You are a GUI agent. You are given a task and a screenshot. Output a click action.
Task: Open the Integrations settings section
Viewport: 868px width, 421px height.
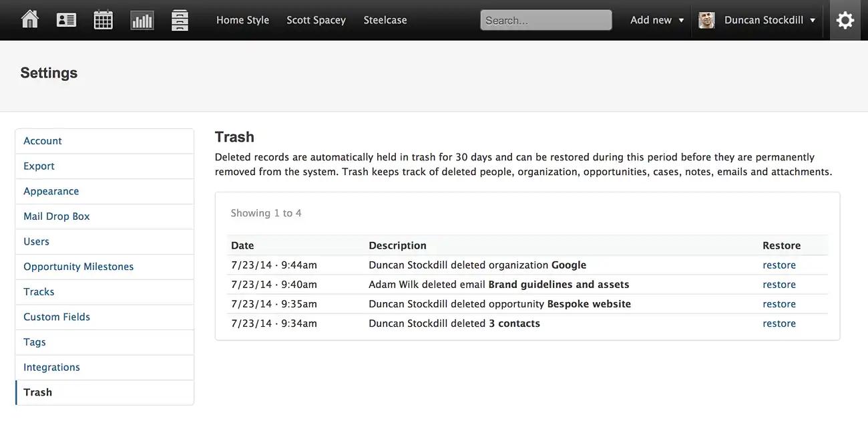pos(105,367)
